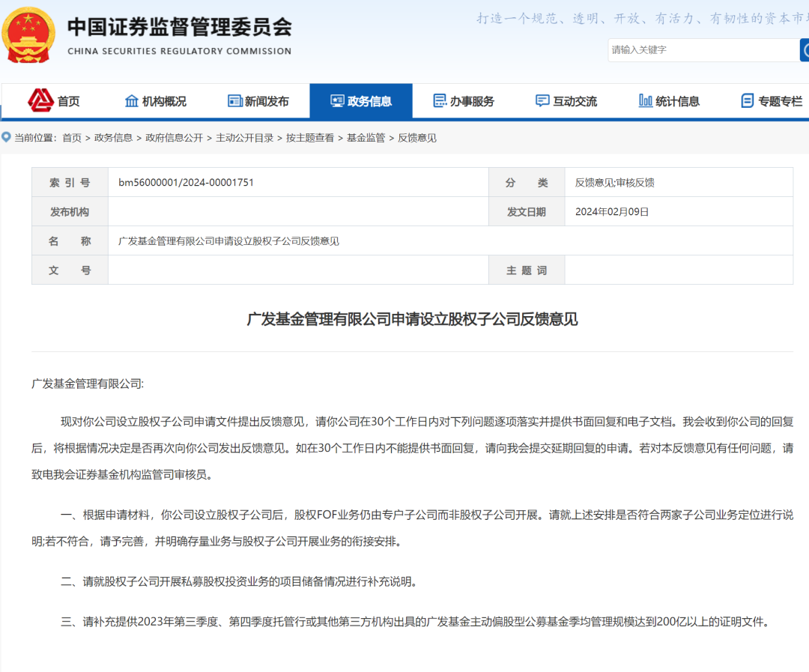The width and height of the screenshot is (809, 672).
Task: Click the 统计信息 bar chart icon
Action: [646, 100]
